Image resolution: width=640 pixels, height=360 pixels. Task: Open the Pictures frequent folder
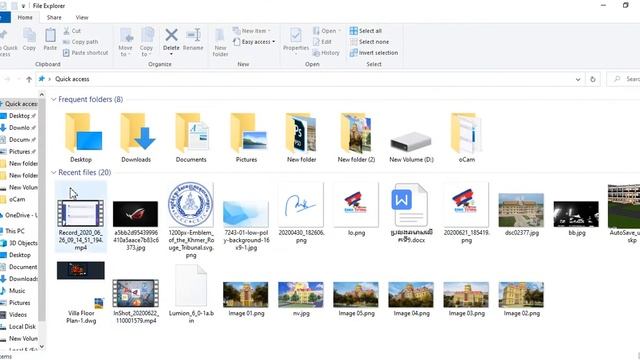pyautogui.click(x=247, y=138)
